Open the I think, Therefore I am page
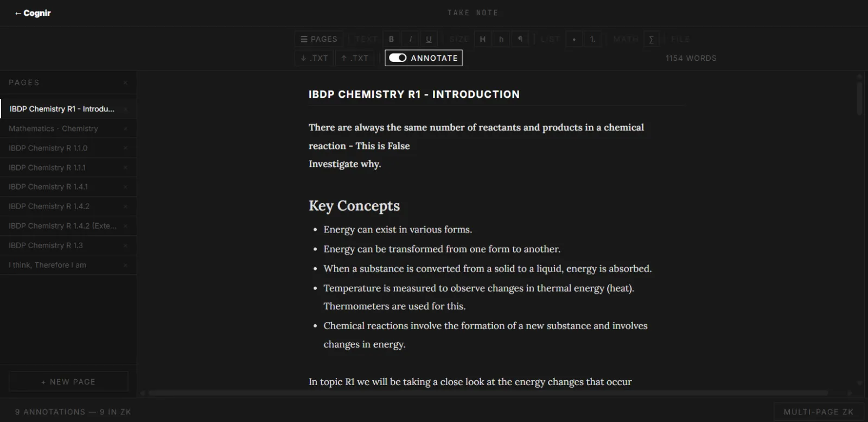Screen dimensions: 868x422 [68, 265]
